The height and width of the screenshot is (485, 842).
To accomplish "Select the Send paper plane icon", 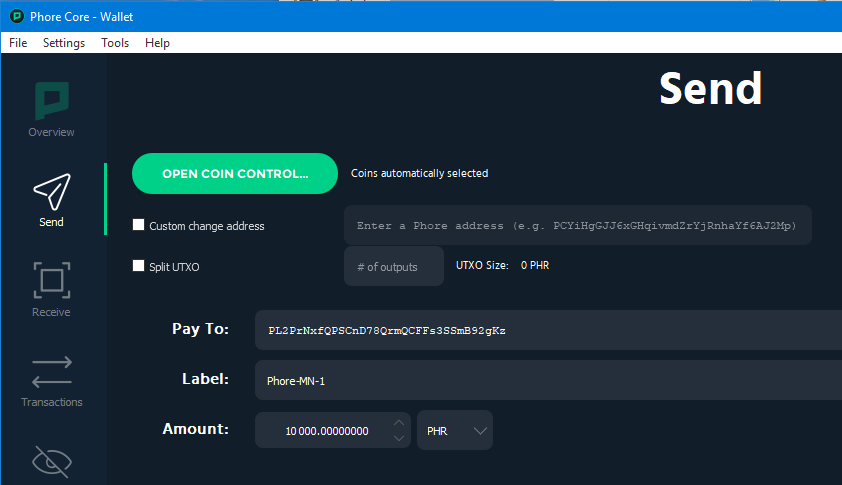I will (x=52, y=191).
